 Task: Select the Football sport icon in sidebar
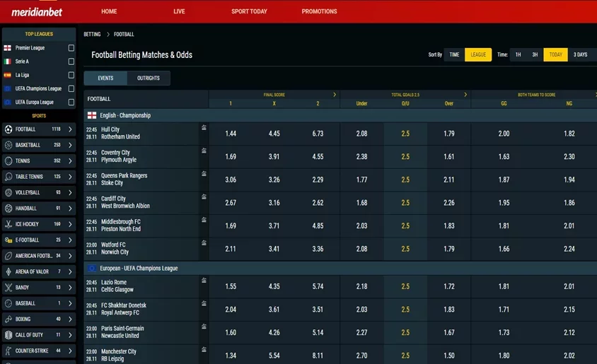[8, 129]
